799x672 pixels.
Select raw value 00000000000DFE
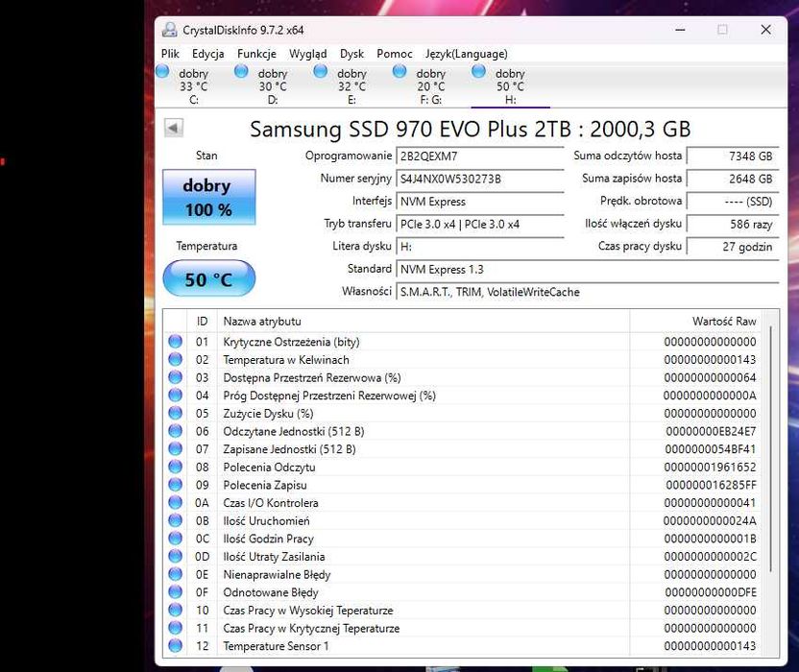point(711,592)
